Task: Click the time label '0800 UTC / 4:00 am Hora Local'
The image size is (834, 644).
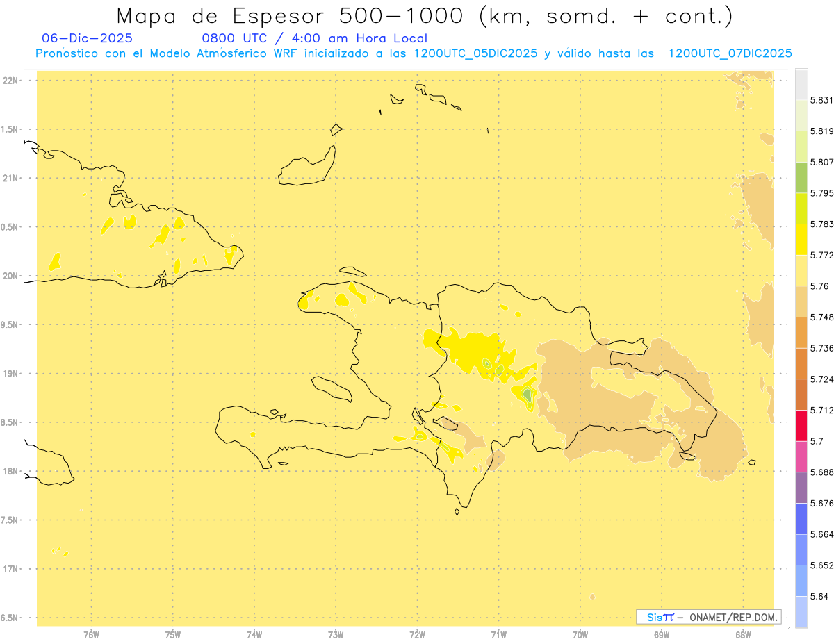Action: click(315, 38)
